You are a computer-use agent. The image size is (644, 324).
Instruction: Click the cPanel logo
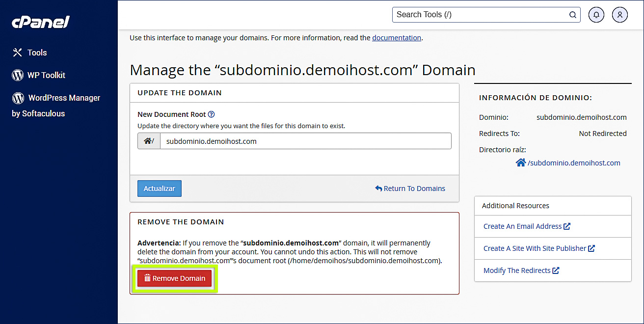pos(41,22)
